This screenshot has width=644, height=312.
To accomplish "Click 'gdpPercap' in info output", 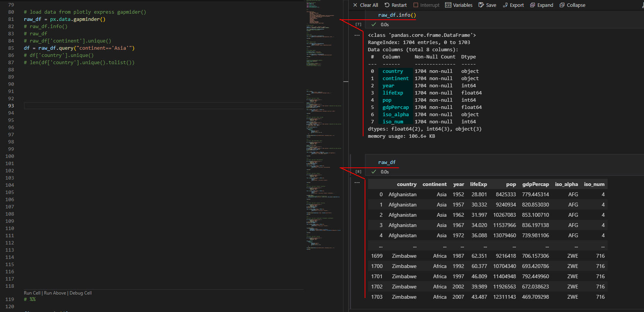I will [x=396, y=107].
